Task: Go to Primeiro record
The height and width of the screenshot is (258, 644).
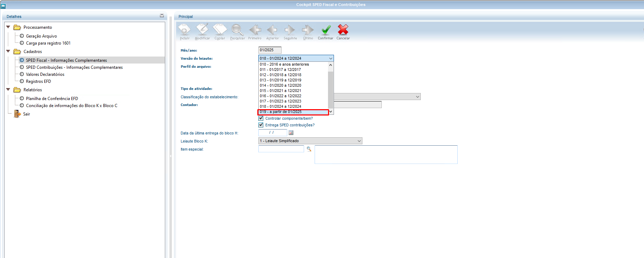Action: click(255, 30)
